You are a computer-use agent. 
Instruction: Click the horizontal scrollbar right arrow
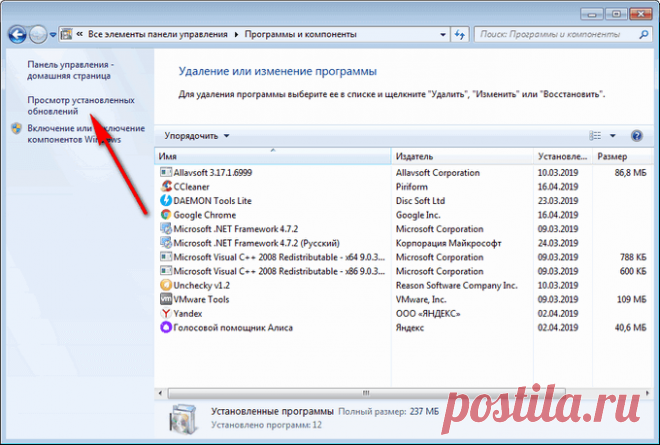coord(647,393)
